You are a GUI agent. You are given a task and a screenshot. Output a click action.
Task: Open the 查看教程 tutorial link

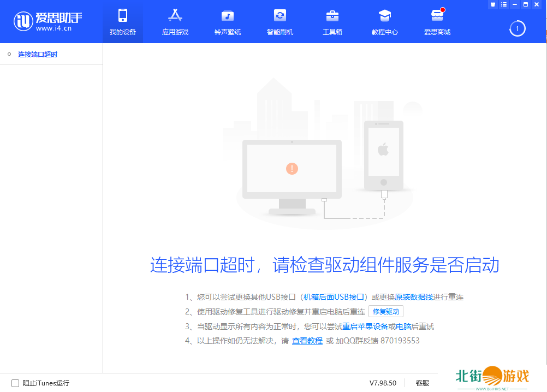click(x=307, y=341)
